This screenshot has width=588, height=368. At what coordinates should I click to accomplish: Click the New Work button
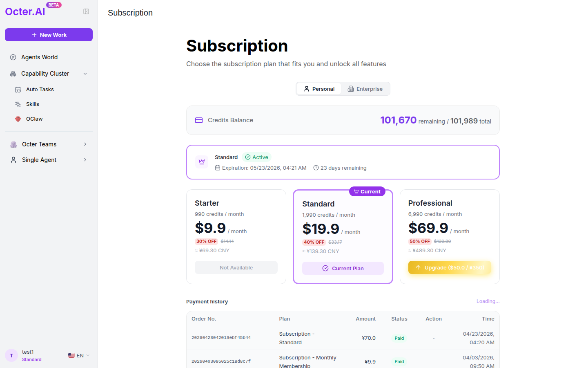tap(49, 35)
